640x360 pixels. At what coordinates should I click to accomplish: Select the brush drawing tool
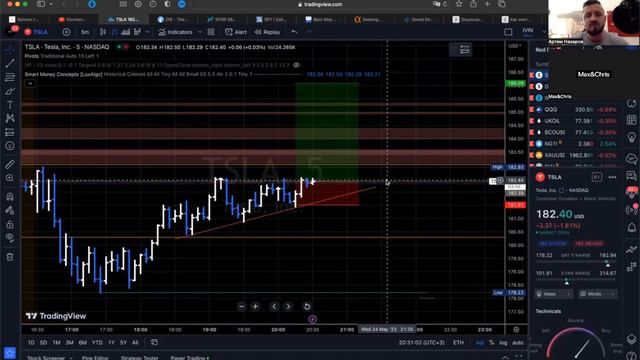click(x=10, y=91)
